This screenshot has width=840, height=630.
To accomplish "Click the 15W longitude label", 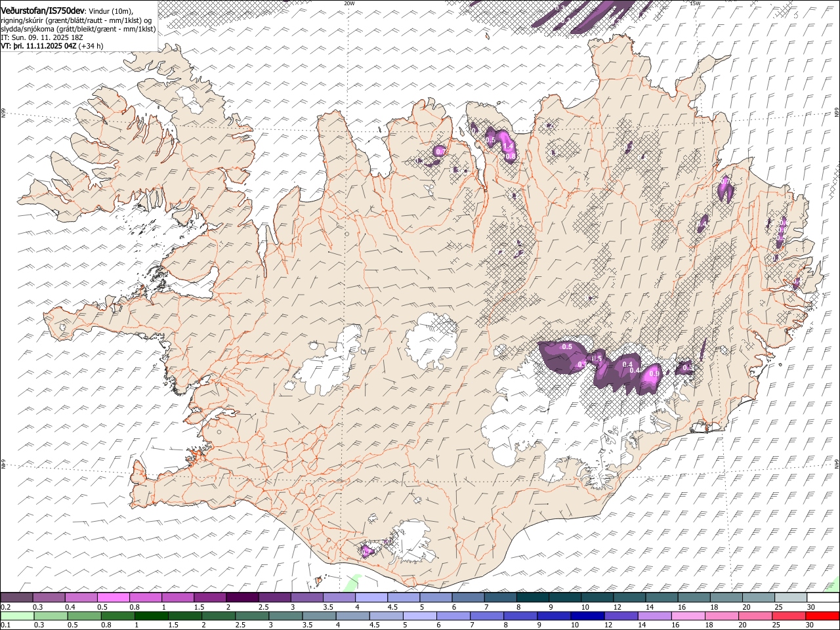I will coord(696,3).
